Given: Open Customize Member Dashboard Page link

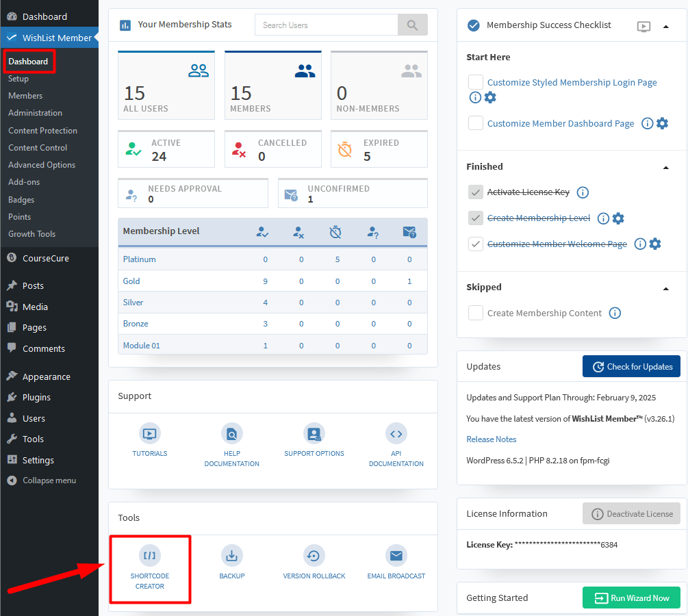Looking at the screenshot, I should coord(561,124).
